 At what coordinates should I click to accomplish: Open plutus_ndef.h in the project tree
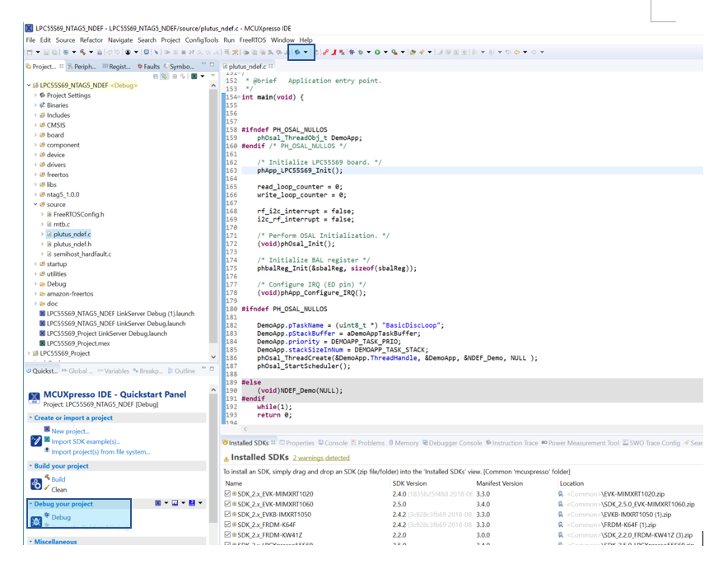pos(72,245)
